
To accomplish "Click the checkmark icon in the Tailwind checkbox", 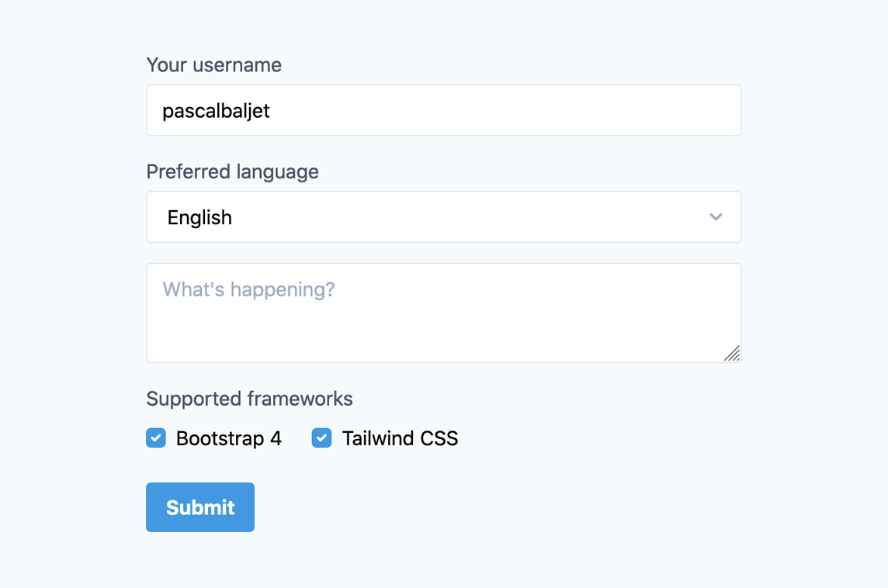I will pyautogui.click(x=321, y=438).
